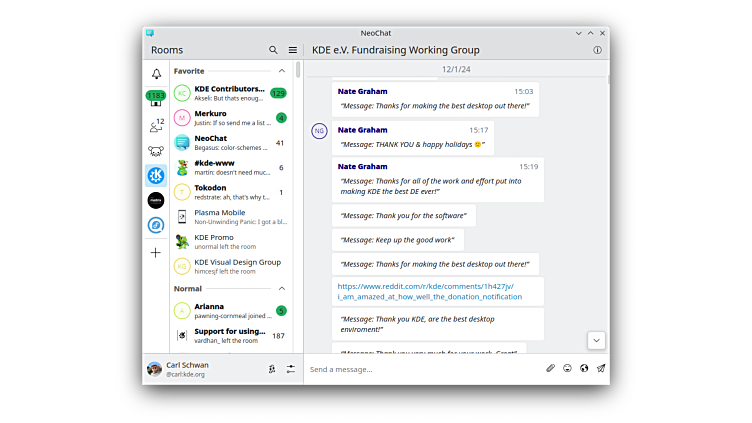Collapse the Normal rooms section
The image size is (752, 423).
click(x=282, y=289)
